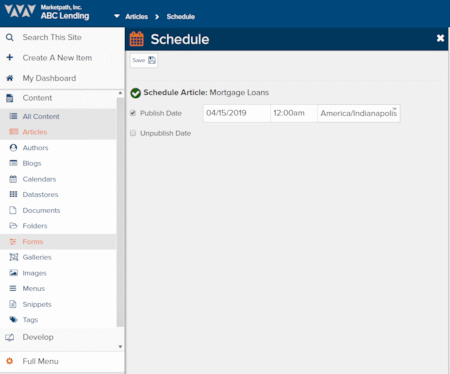The image size is (450, 374).
Task: Click sidebar scroll down arrow
Action: click(120, 347)
